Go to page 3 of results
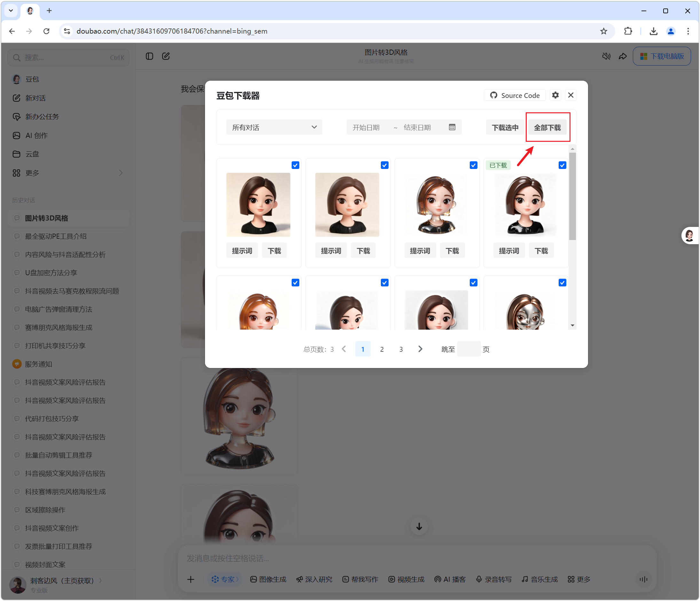Screen dimensions: 700x601 (x=401, y=349)
